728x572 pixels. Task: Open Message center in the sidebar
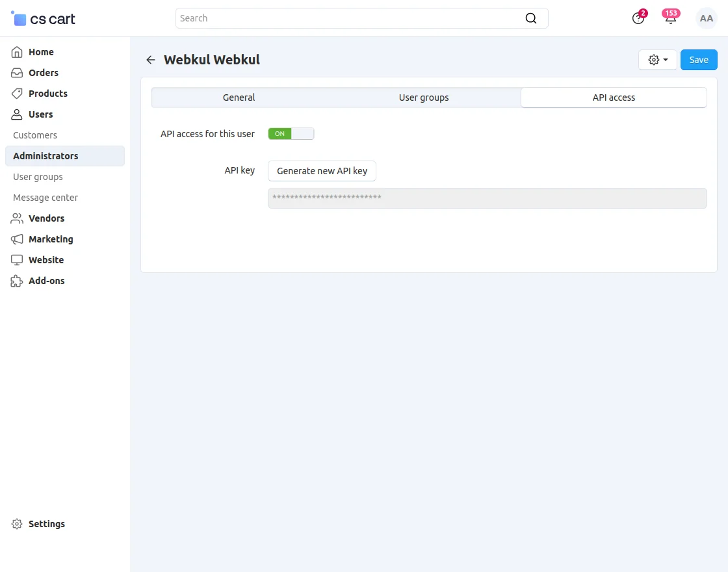pos(45,198)
